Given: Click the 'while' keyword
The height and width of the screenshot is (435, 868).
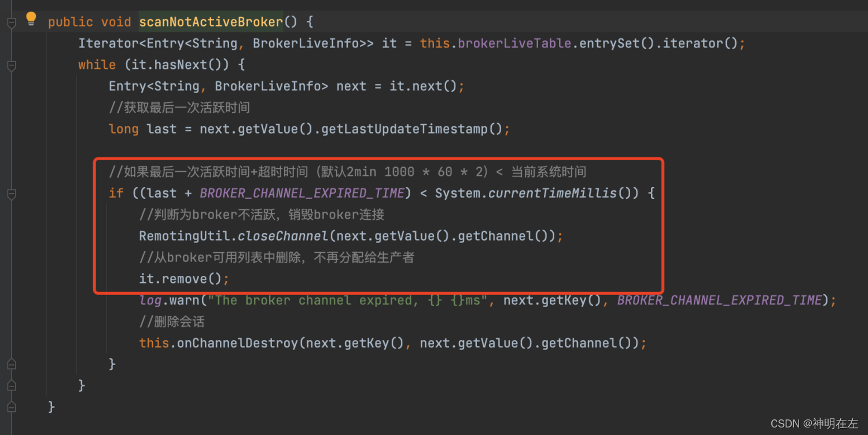Looking at the screenshot, I should tap(97, 65).
